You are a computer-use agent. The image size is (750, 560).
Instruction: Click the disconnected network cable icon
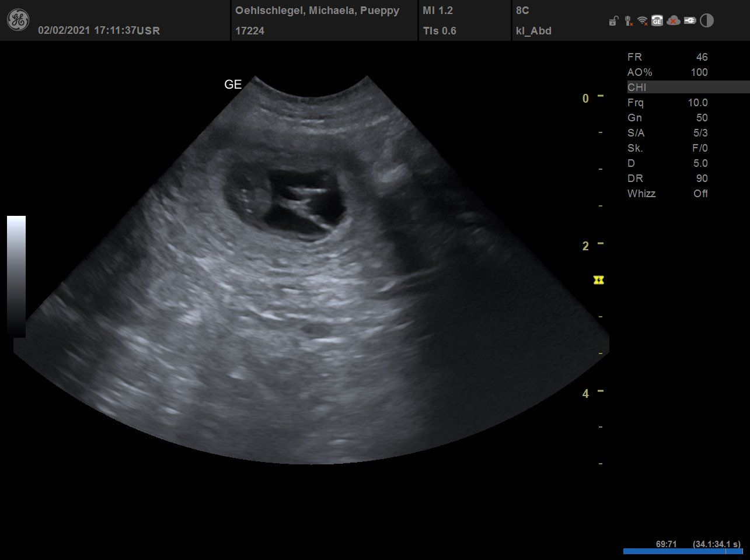tap(628, 21)
